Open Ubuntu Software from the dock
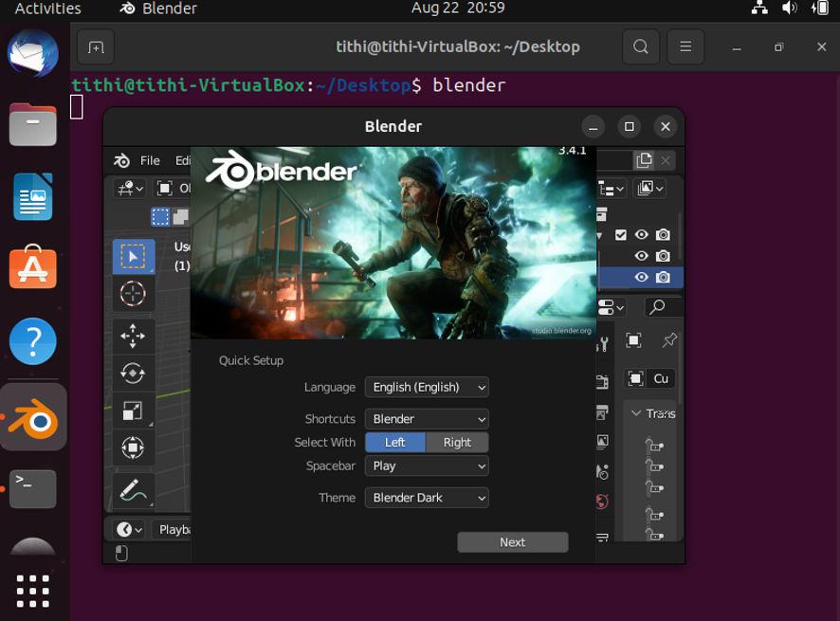 32,266
